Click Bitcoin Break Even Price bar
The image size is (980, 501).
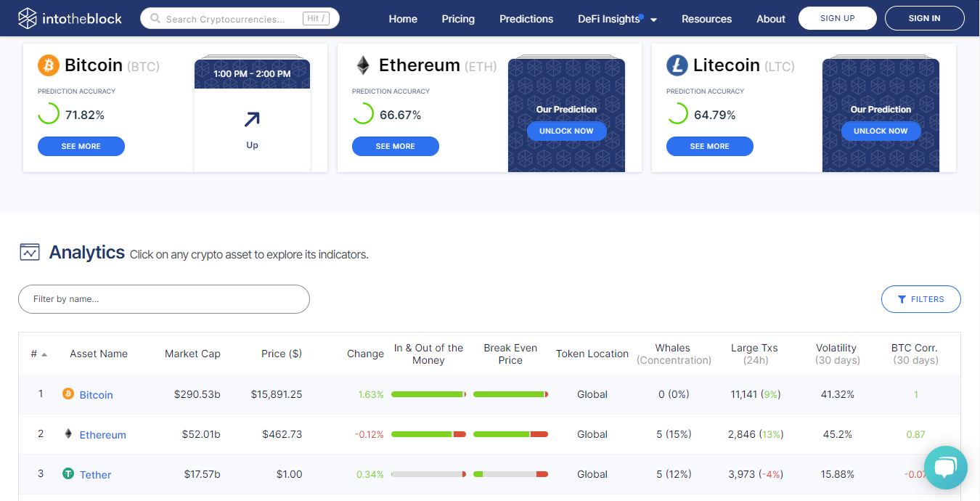coord(510,394)
